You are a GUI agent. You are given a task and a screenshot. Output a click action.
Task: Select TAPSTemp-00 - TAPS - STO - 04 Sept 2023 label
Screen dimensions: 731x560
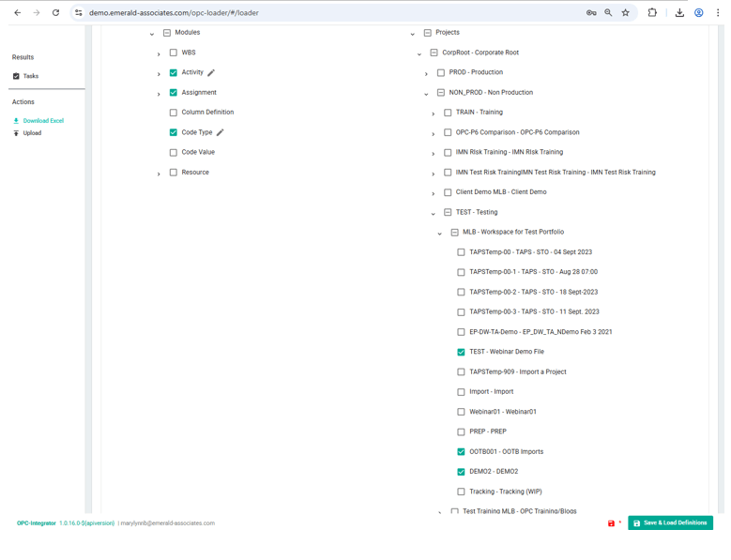[530, 252]
